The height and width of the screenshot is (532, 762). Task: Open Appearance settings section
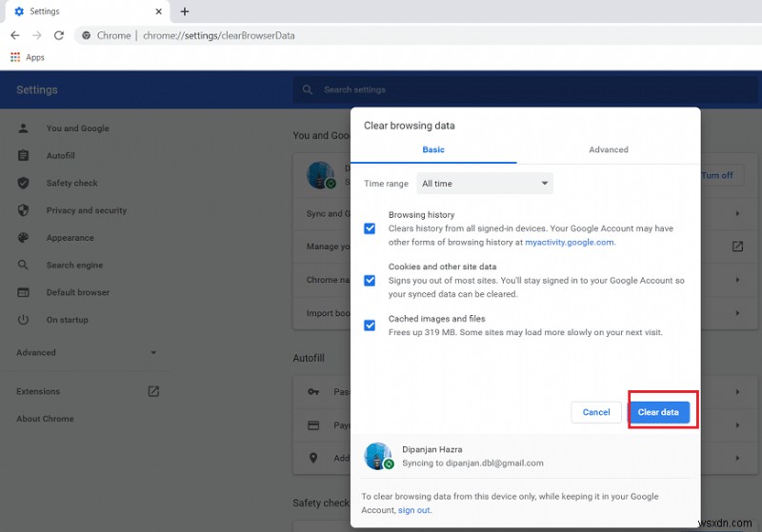70,238
